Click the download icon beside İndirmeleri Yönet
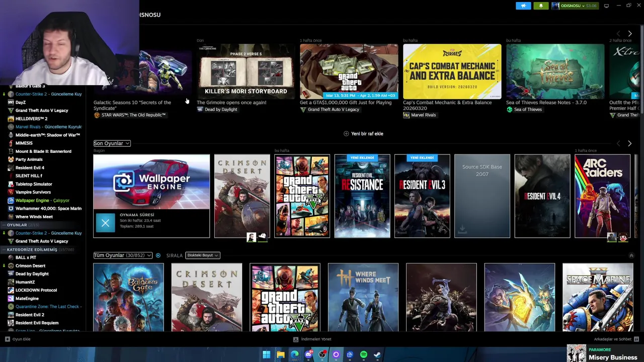This screenshot has width=644, height=362. (x=296, y=339)
